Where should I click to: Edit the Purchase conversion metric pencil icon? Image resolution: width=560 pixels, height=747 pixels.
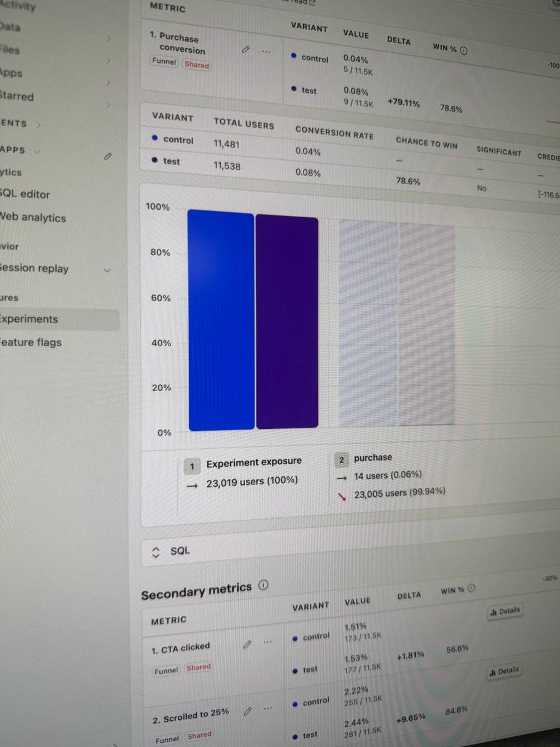245,50
